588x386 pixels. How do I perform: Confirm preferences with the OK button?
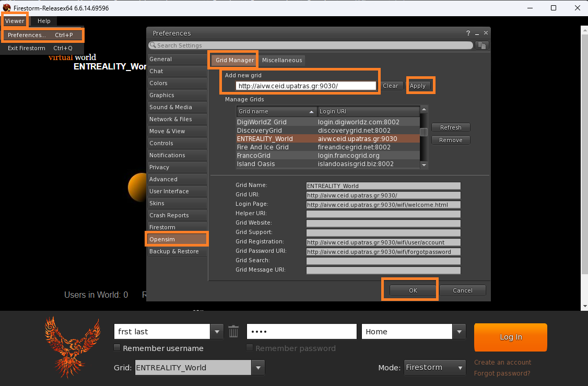(x=413, y=290)
